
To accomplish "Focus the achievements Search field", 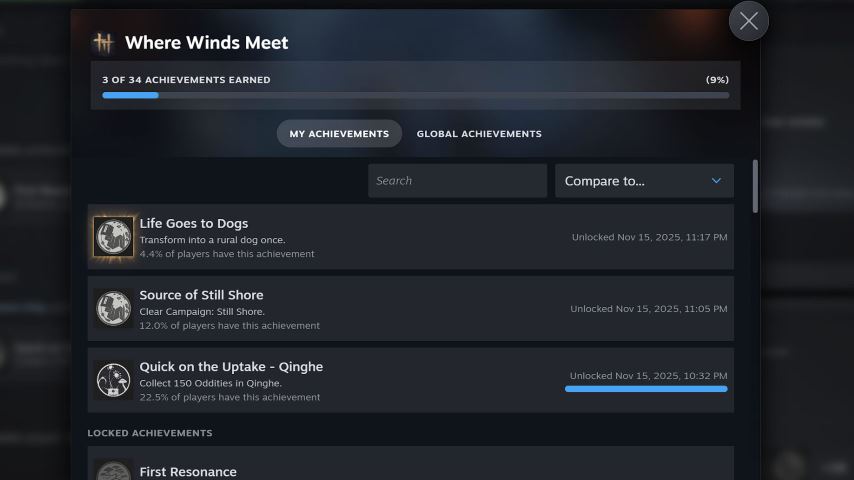I will [458, 181].
